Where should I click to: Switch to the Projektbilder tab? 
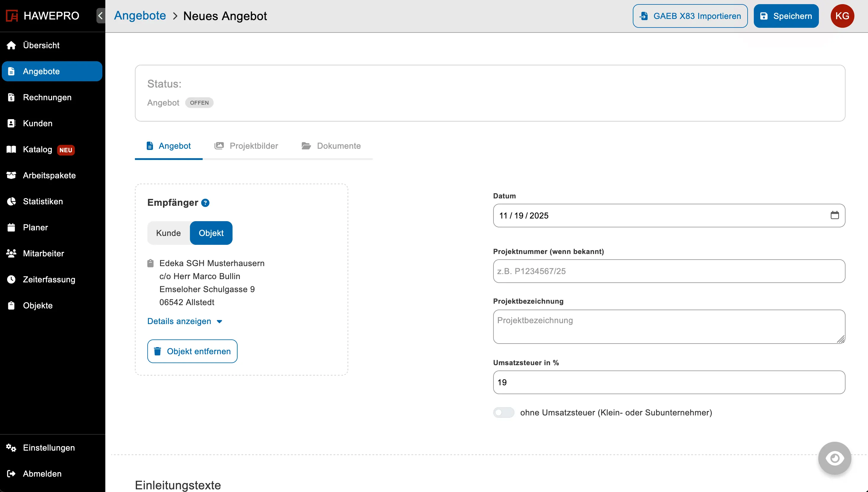click(x=246, y=146)
